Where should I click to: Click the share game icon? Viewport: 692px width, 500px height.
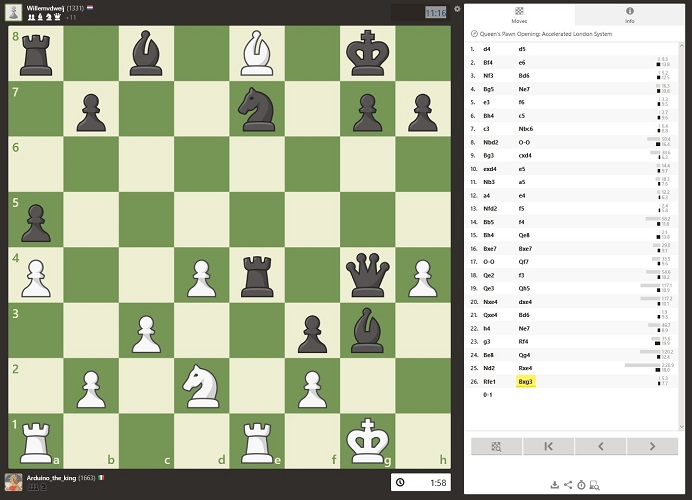568,485
